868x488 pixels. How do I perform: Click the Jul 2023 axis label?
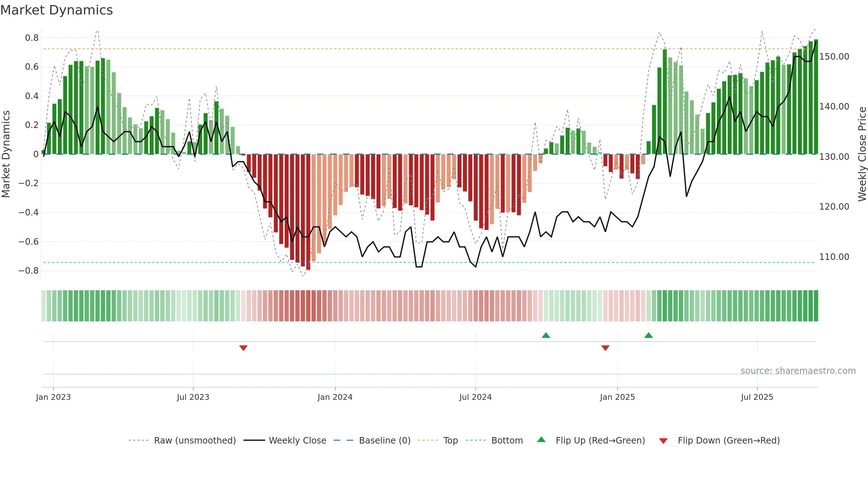(x=193, y=397)
